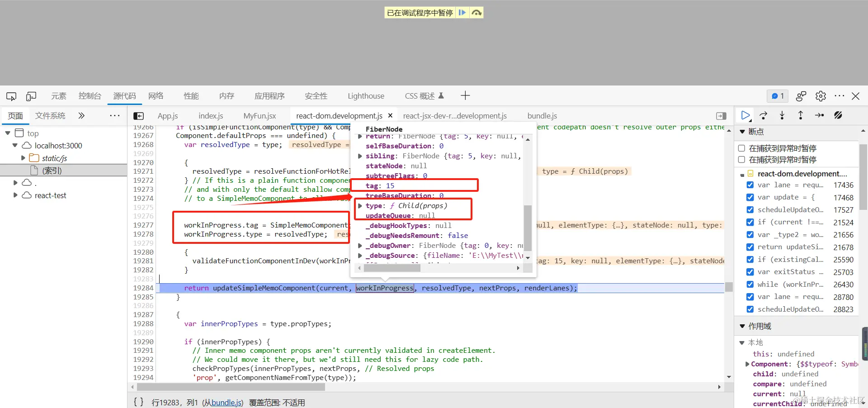Expand type Child(props) in popup
The height and width of the screenshot is (408, 868).
tap(360, 205)
